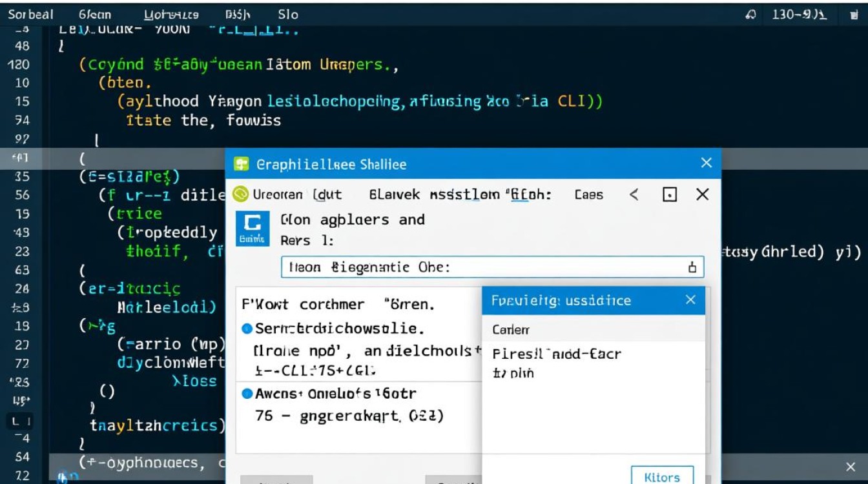The height and width of the screenshot is (484, 868).
Task: Click the Kitors button
Action: [662, 477]
